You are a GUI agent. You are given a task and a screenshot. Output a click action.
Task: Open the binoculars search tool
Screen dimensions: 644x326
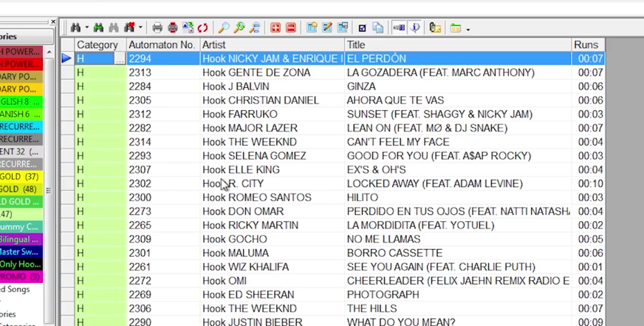(x=75, y=27)
